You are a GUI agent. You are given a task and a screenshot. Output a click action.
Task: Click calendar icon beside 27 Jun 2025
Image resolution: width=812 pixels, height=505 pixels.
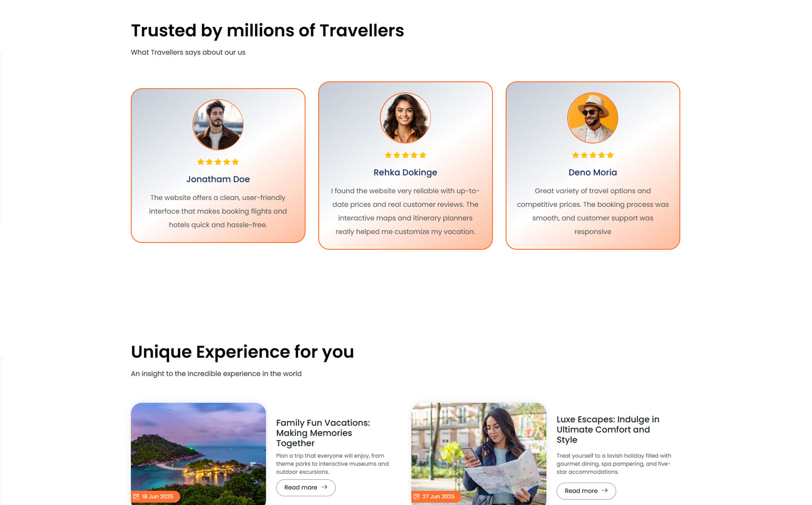[417, 497]
